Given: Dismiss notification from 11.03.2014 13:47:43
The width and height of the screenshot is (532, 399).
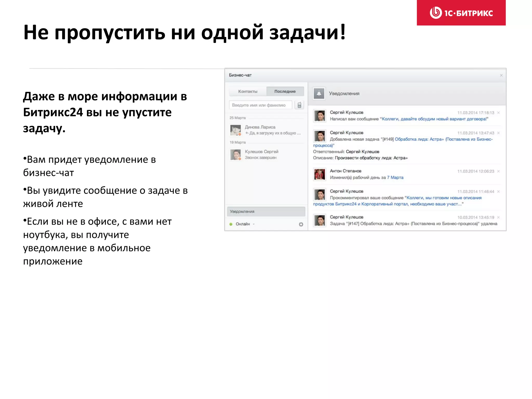Looking at the screenshot, I should (498, 133).
